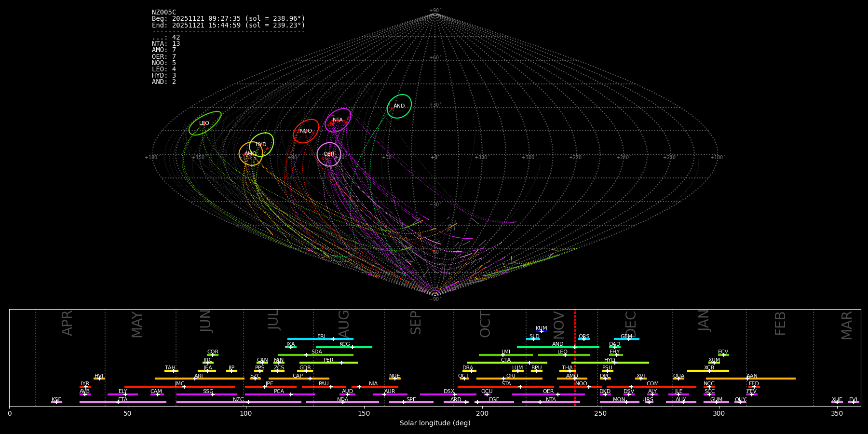This screenshot has width=868, height=434.
Task: Click the APR month label in timeline
Action: [x=67, y=323]
